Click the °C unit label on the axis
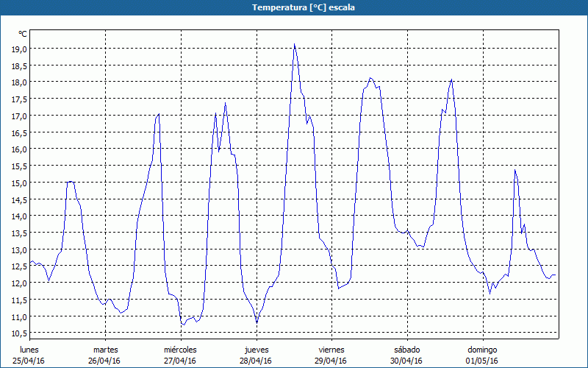Screen dimensions: 588x368 tap(23, 34)
